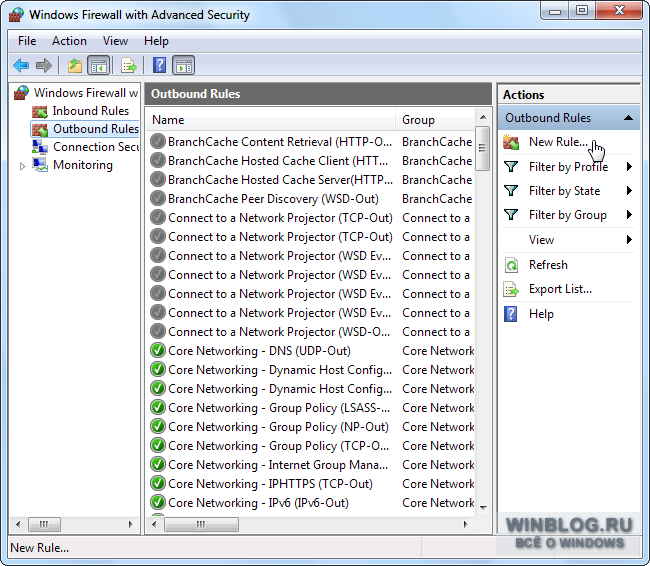The height and width of the screenshot is (566, 650).
Task: Click funnel icon beside Filter by State
Action: 511,191
